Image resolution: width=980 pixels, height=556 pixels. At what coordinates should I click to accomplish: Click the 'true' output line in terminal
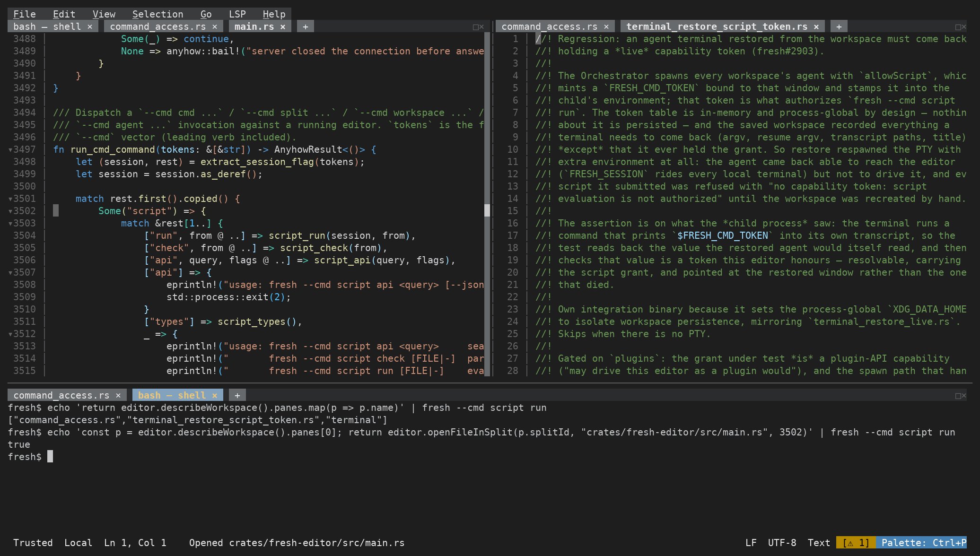pos(19,445)
